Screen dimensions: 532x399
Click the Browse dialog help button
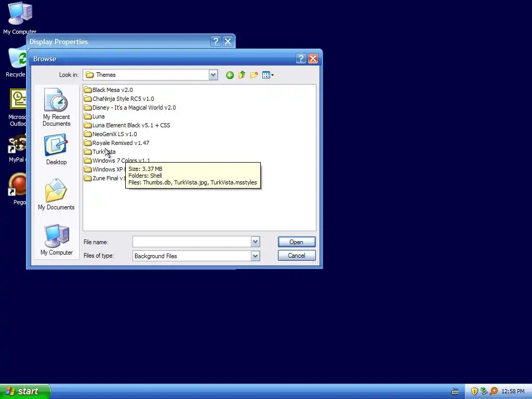point(301,59)
